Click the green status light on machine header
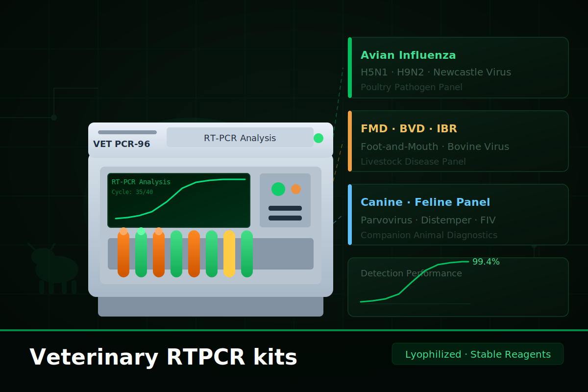The height and width of the screenshot is (392, 588). (318, 138)
